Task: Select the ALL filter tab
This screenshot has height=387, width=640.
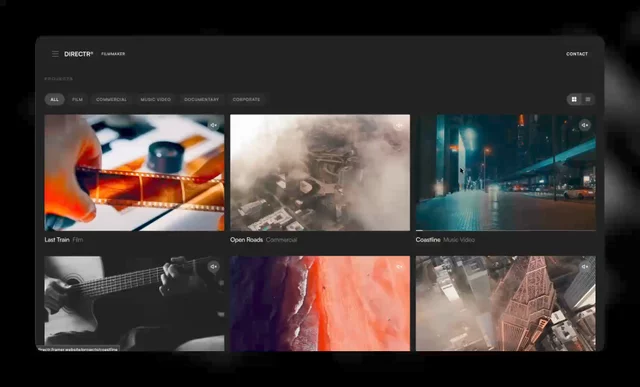Action: pos(54,100)
